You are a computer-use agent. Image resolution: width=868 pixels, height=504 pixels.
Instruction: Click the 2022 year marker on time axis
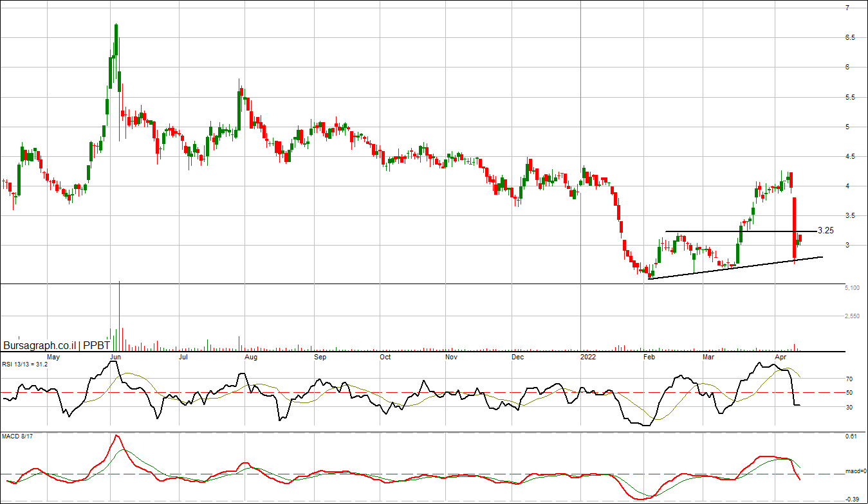point(589,356)
